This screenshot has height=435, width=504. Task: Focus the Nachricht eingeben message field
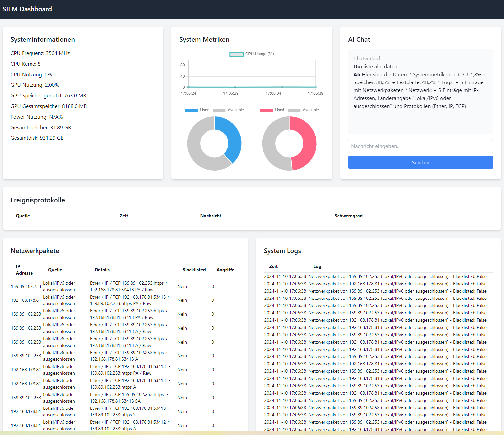pyautogui.click(x=420, y=146)
